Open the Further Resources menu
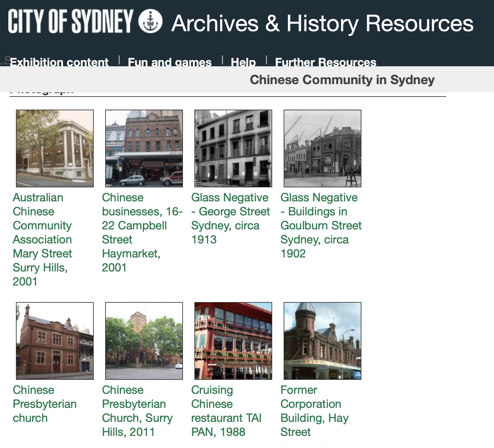The width and height of the screenshot is (494, 448). click(325, 62)
